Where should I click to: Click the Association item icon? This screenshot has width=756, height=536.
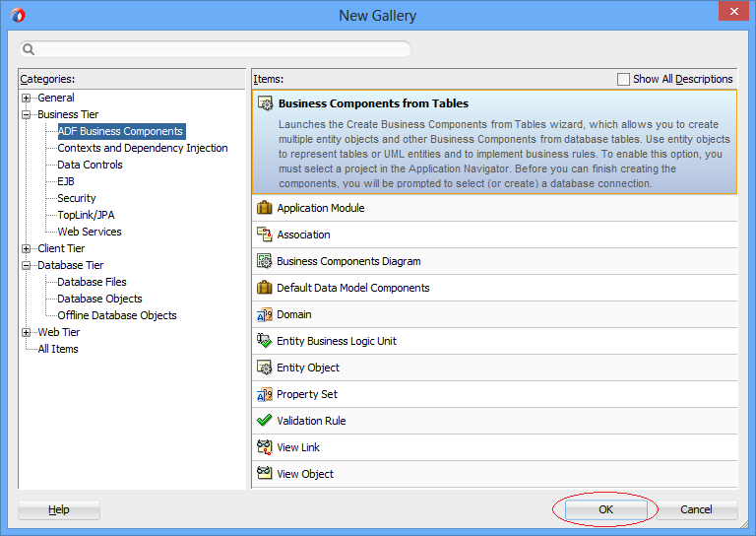click(264, 234)
